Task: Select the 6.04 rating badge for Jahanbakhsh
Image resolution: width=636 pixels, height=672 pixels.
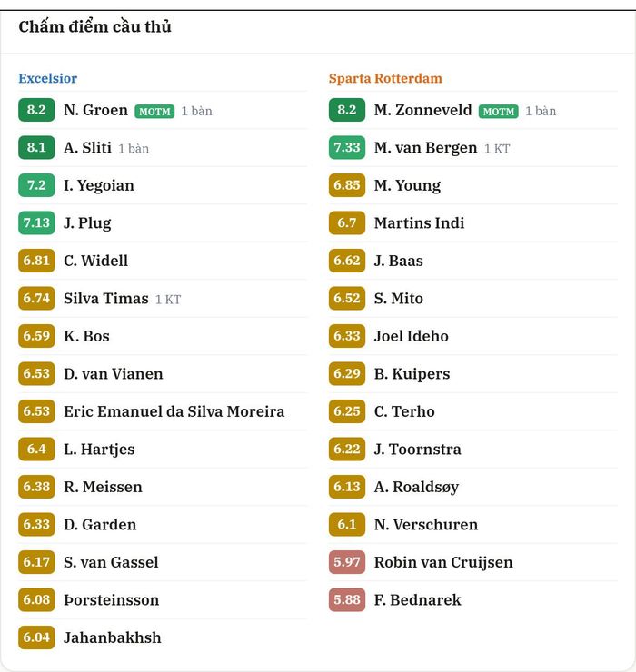Action: (x=36, y=637)
